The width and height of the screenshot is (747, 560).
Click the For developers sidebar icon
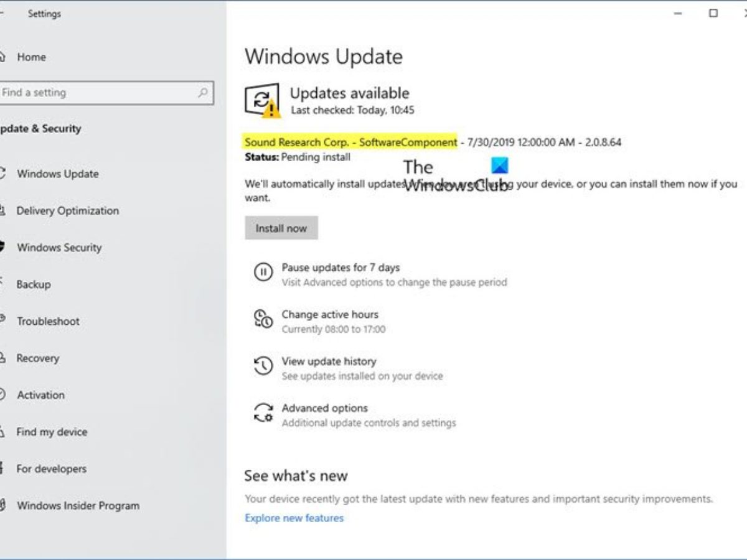[x=2, y=468]
